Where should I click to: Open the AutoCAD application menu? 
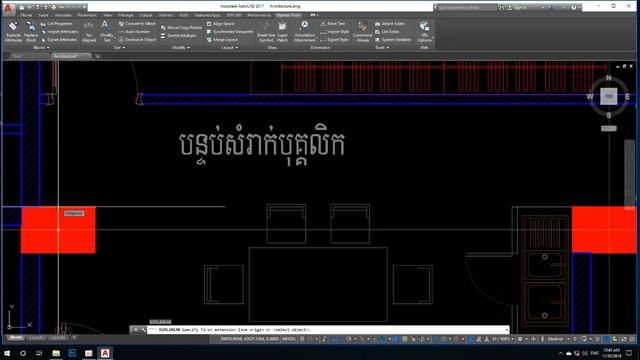(9, 8)
